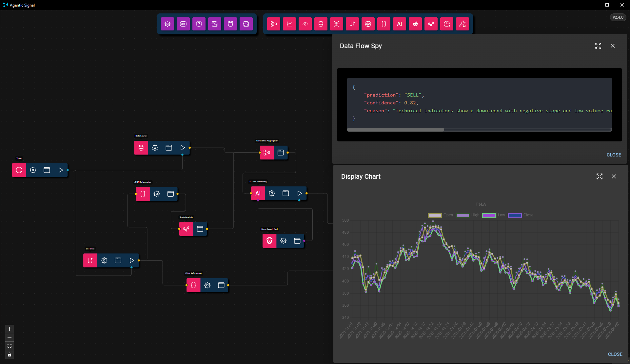Click CLOSE in the Data Flow Spy panel
Image resolution: width=630 pixels, height=364 pixels.
[x=613, y=155]
